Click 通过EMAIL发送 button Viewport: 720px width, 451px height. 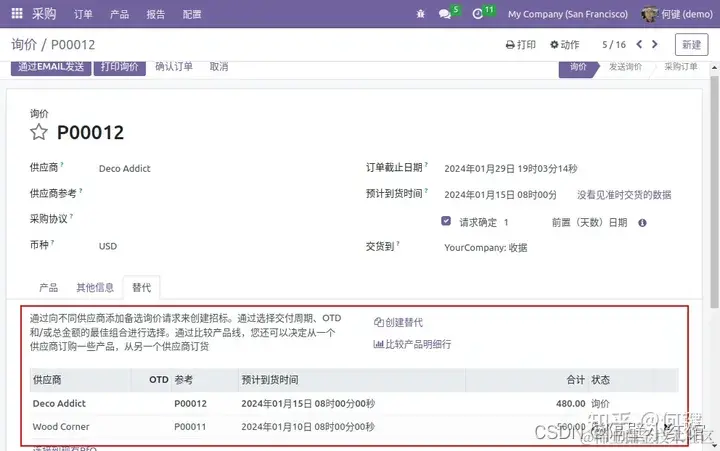pos(51,67)
